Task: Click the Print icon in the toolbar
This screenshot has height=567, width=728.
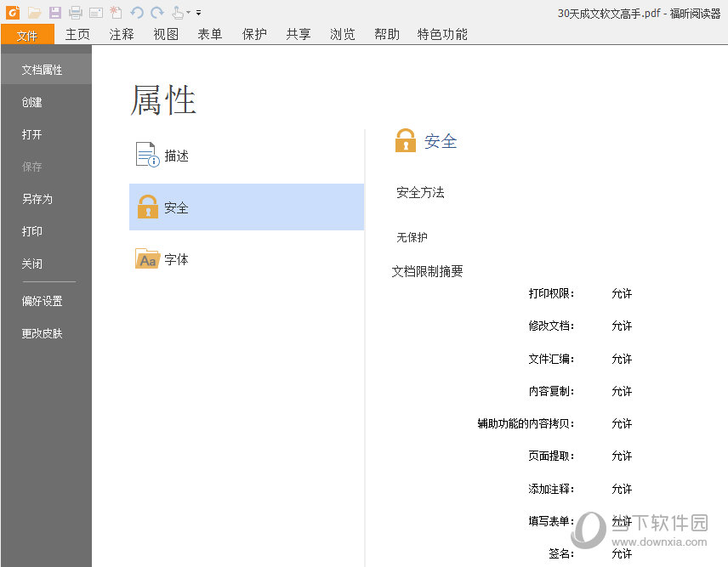Action: coord(76,13)
